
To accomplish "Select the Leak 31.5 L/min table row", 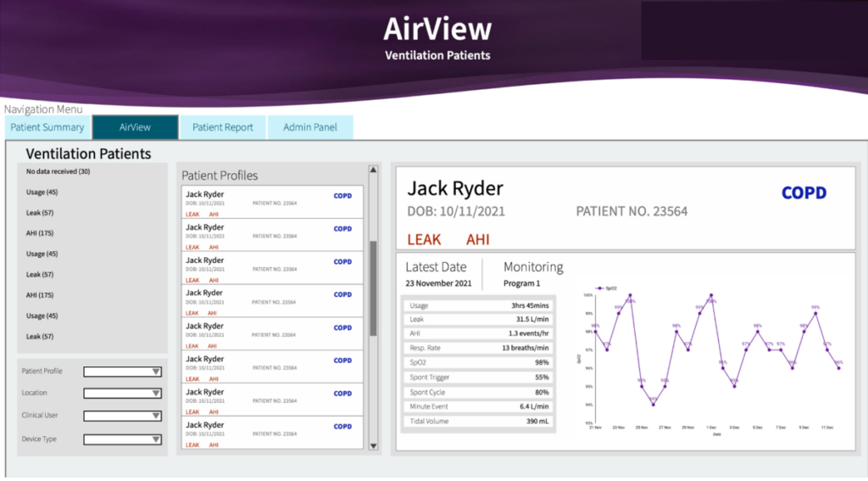I will point(478,320).
